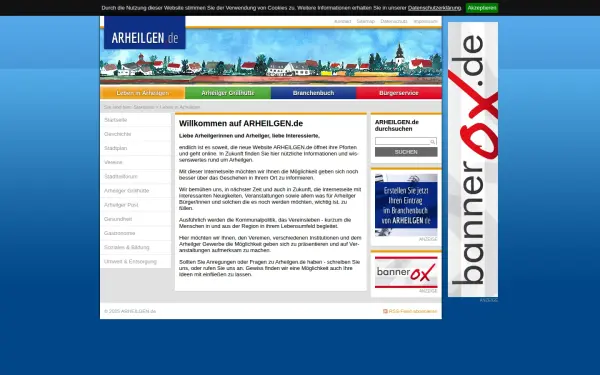Click the small bannerox advertisement in sidebar
The width and height of the screenshot is (600, 375).
click(406, 272)
